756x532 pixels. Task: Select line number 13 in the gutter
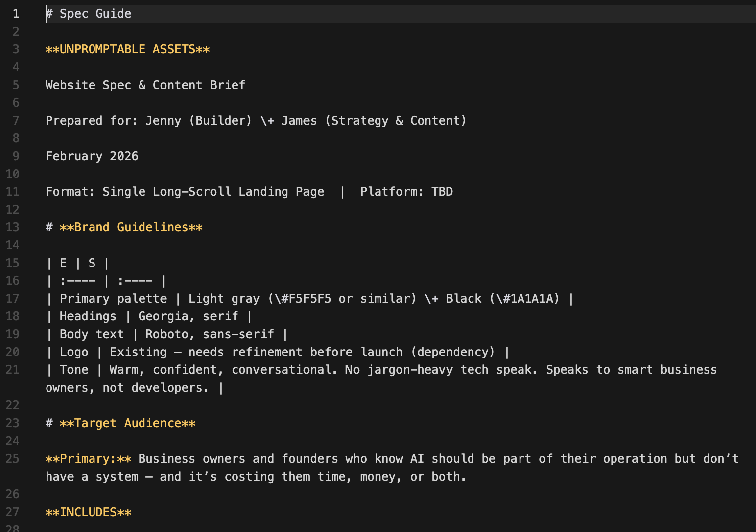(x=13, y=227)
